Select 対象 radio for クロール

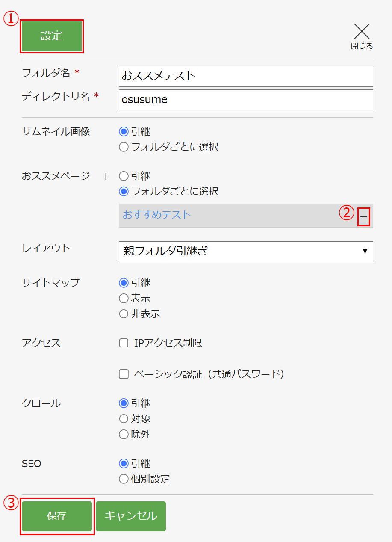click(x=124, y=419)
